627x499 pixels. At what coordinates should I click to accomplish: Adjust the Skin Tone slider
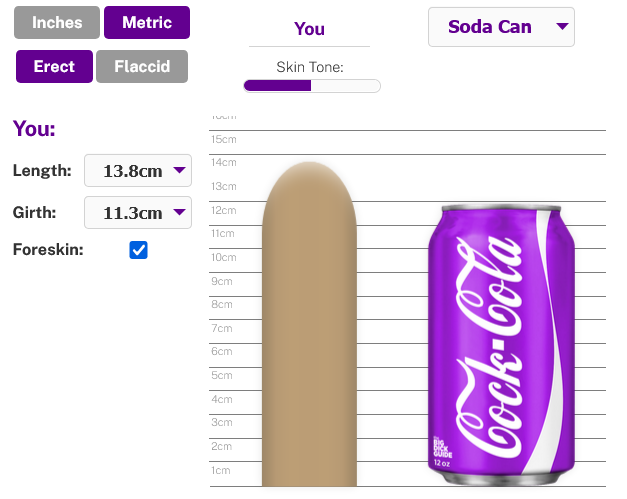point(312,86)
